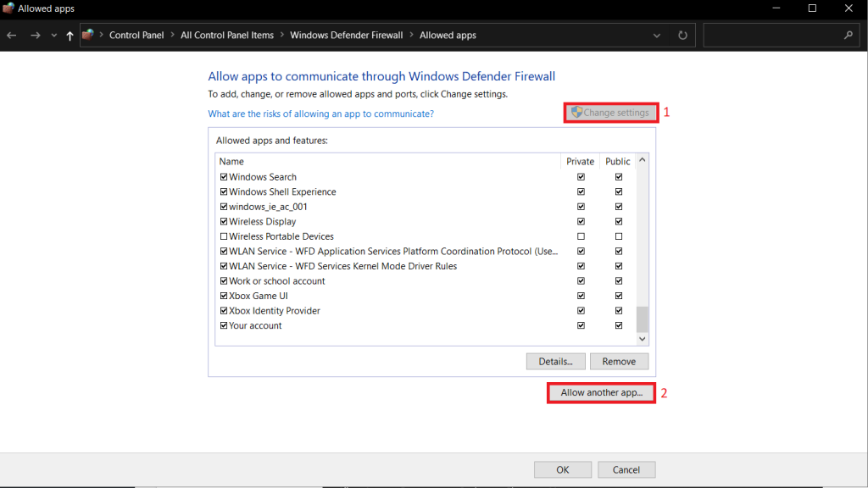Viewport: 868px width, 488px height.
Task: Navigate to All Control Panel Items breadcrumb
Action: click(226, 35)
